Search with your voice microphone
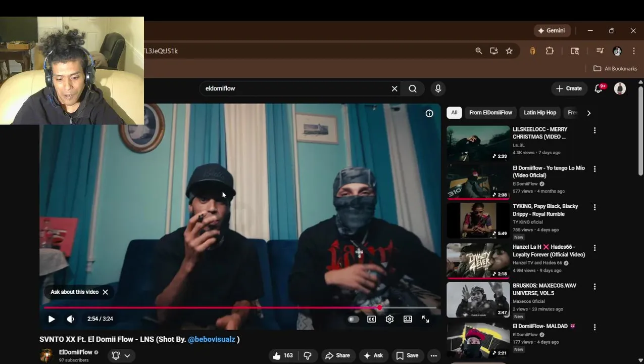This screenshot has width=644, height=364. [x=438, y=88]
